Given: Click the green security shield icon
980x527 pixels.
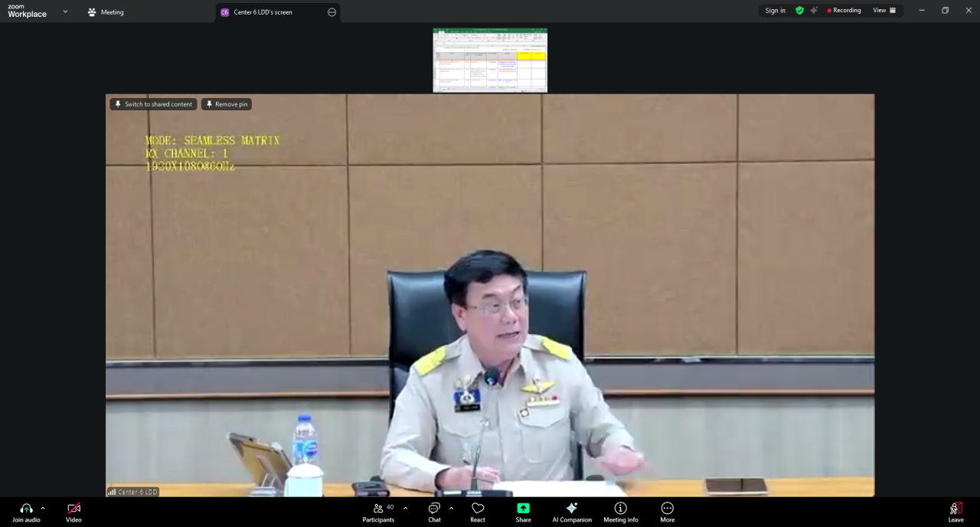Looking at the screenshot, I should coord(799,10).
